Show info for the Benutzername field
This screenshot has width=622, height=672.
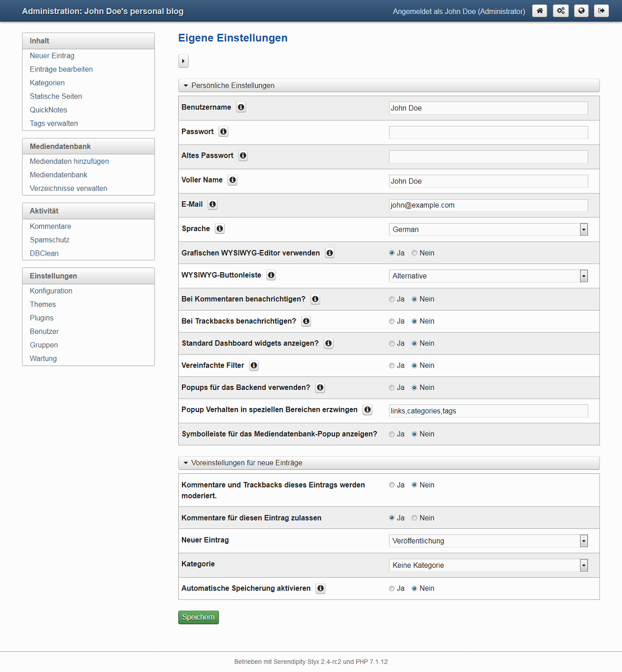[x=241, y=107]
